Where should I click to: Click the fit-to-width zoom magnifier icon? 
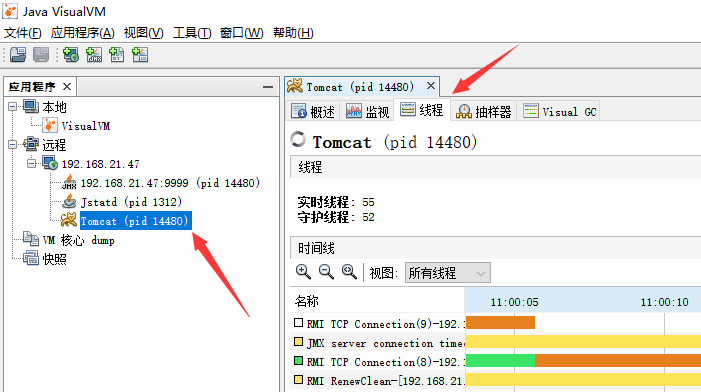tap(349, 271)
